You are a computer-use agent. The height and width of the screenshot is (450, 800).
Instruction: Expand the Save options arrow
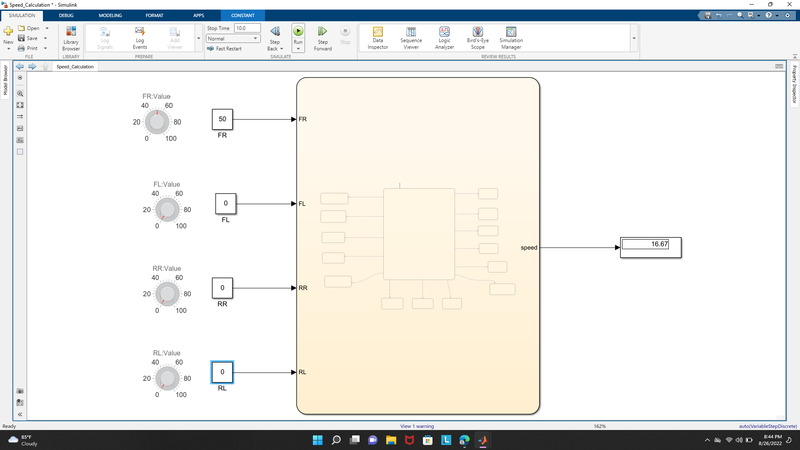45,38
